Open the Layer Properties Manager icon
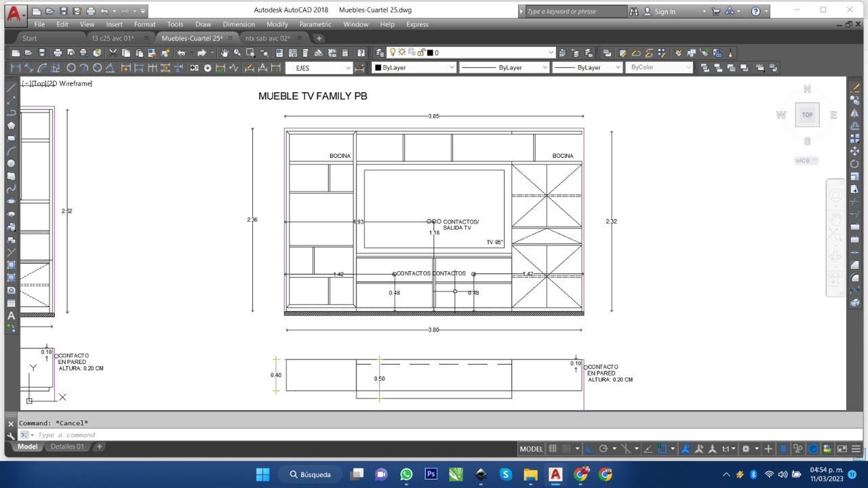The height and width of the screenshot is (488, 868). (380, 53)
